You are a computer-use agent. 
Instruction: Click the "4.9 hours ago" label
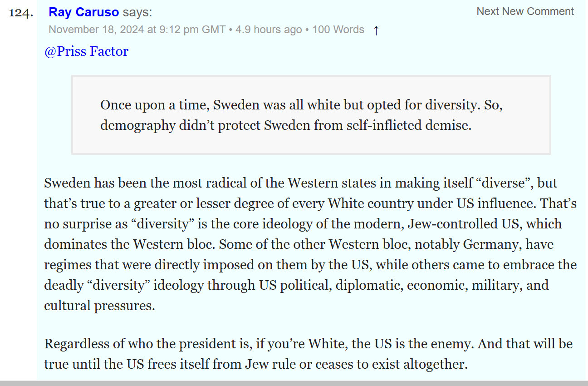click(269, 30)
